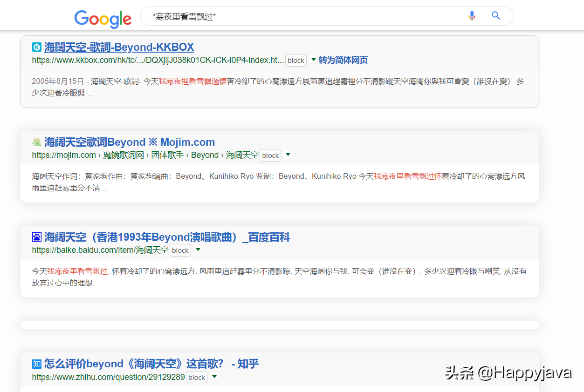Click block button beside mojim.com URL
The width and height of the screenshot is (584, 392).
pyautogui.click(x=270, y=155)
